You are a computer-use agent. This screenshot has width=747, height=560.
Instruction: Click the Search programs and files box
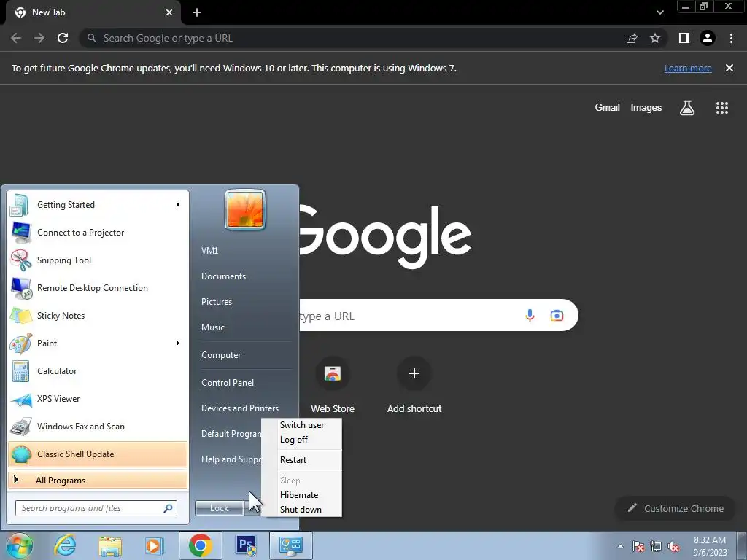pyautogui.click(x=96, y=508)
